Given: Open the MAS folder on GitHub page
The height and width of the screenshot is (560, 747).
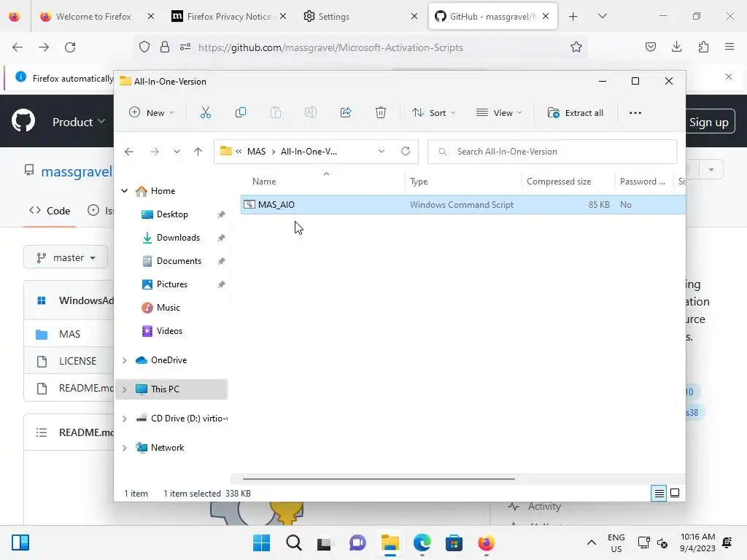Looking at the screenshot, I should pos(69,334).
